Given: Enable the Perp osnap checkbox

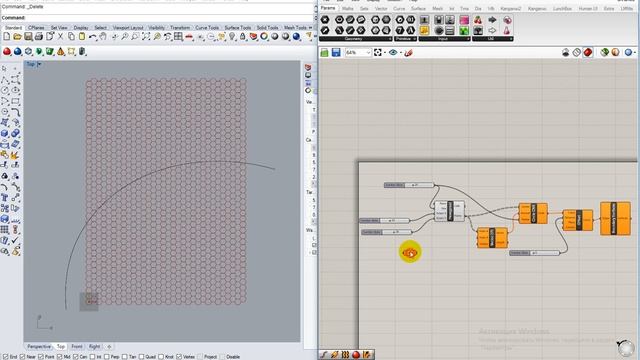Looking at the screenshot, I should 107,357.
